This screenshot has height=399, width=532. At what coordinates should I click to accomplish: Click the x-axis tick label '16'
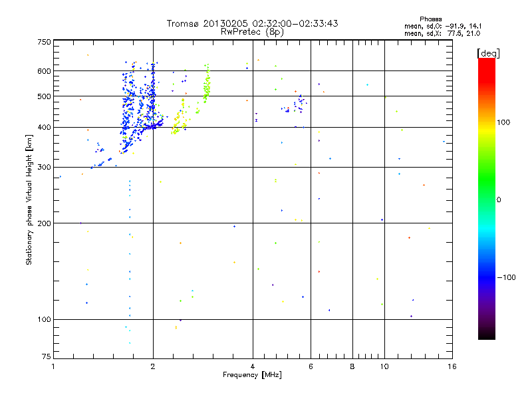(452, 366)
